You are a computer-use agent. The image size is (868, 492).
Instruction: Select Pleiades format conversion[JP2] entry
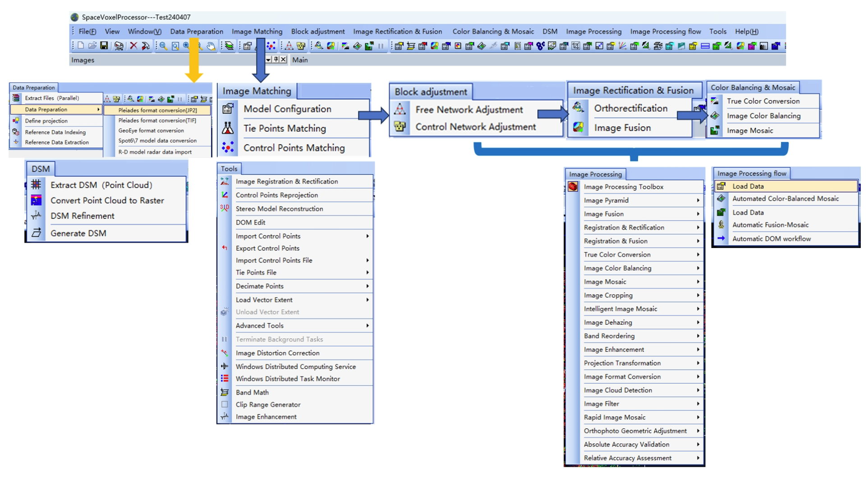(157, 110)
